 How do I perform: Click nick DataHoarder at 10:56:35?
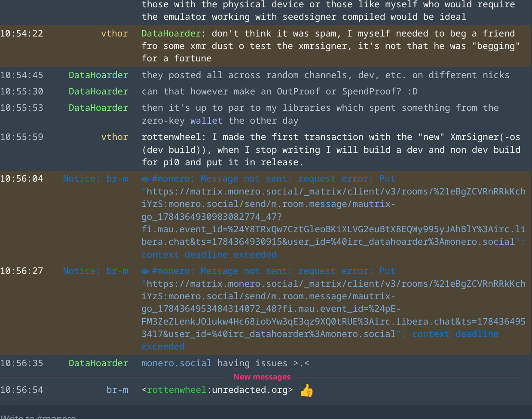coord(98,363)
